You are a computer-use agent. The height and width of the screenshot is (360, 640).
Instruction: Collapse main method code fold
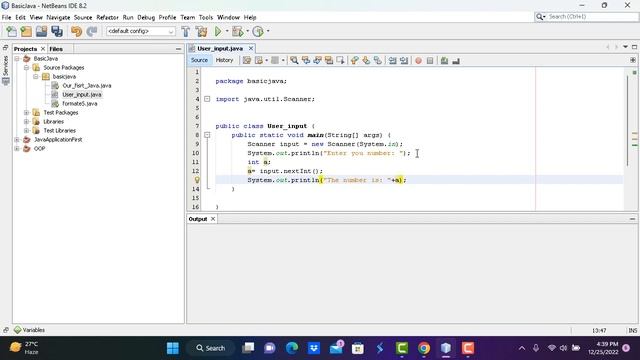207,135
